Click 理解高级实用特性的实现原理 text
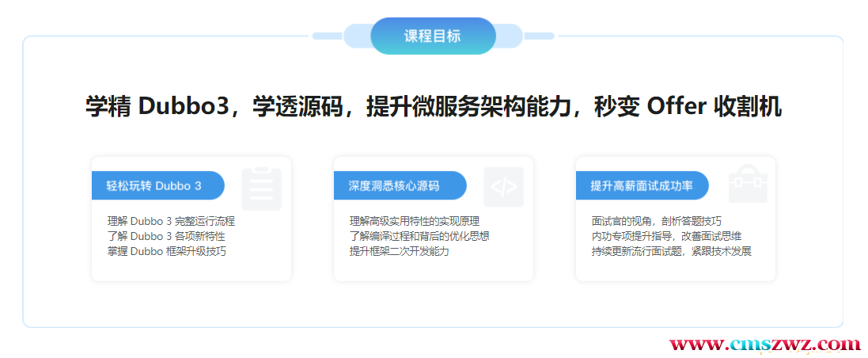This screenshot has height=358, width=868. tap(415, 221)
